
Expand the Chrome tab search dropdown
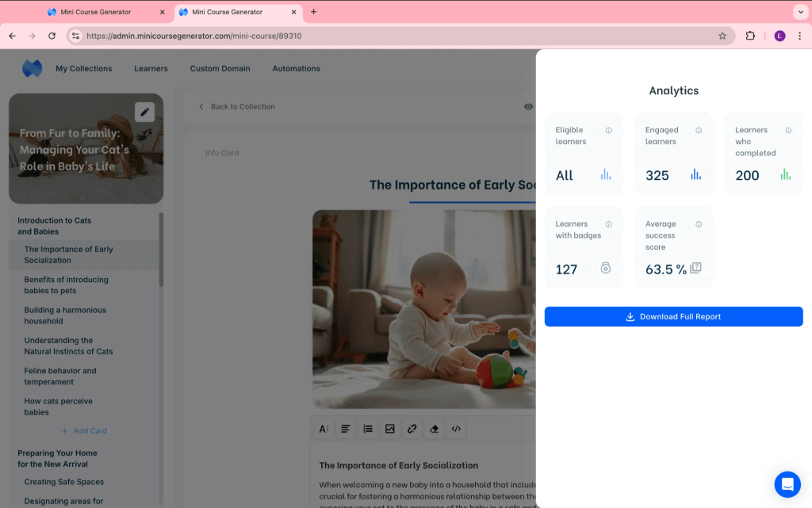(799, 12)
